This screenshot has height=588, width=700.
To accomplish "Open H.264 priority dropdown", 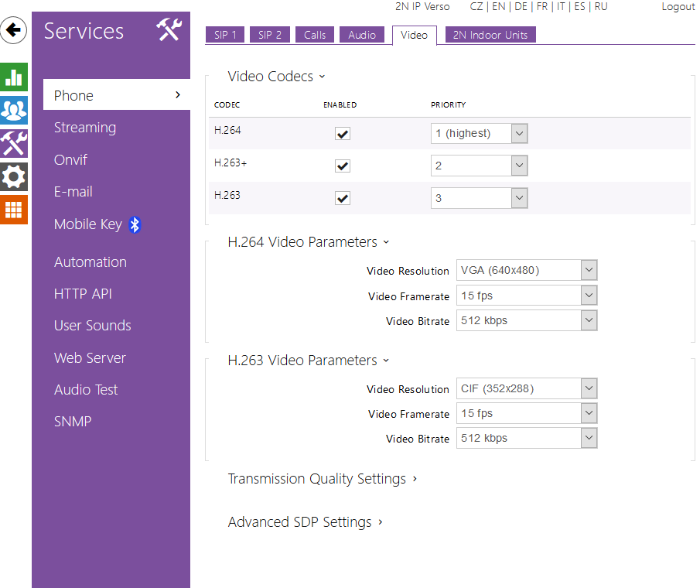I will click(479, 134).
